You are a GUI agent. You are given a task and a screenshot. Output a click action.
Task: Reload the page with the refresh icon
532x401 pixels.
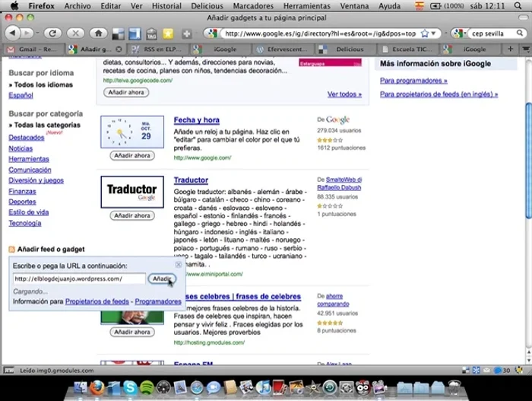pos(52,33)
